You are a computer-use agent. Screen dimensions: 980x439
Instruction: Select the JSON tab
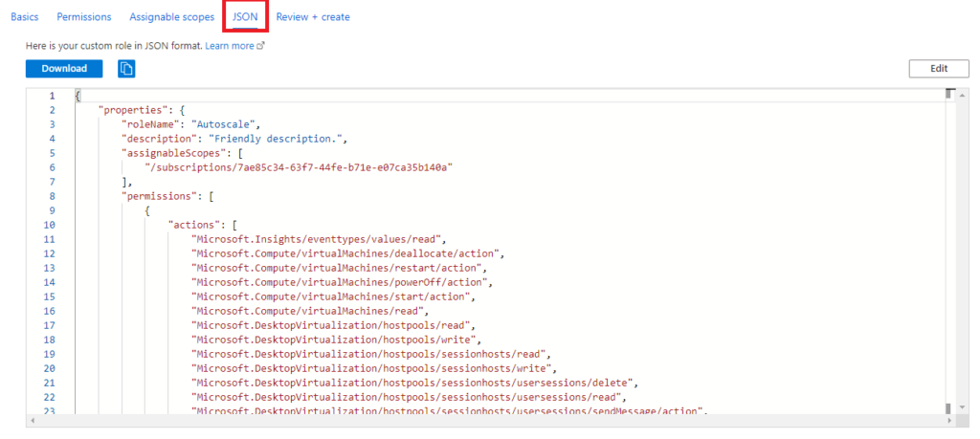pyautogui.click(x=245, y=17)
